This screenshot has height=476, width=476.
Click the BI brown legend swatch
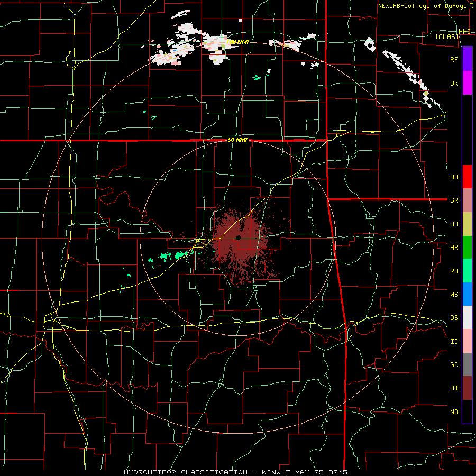coord(467,388)
